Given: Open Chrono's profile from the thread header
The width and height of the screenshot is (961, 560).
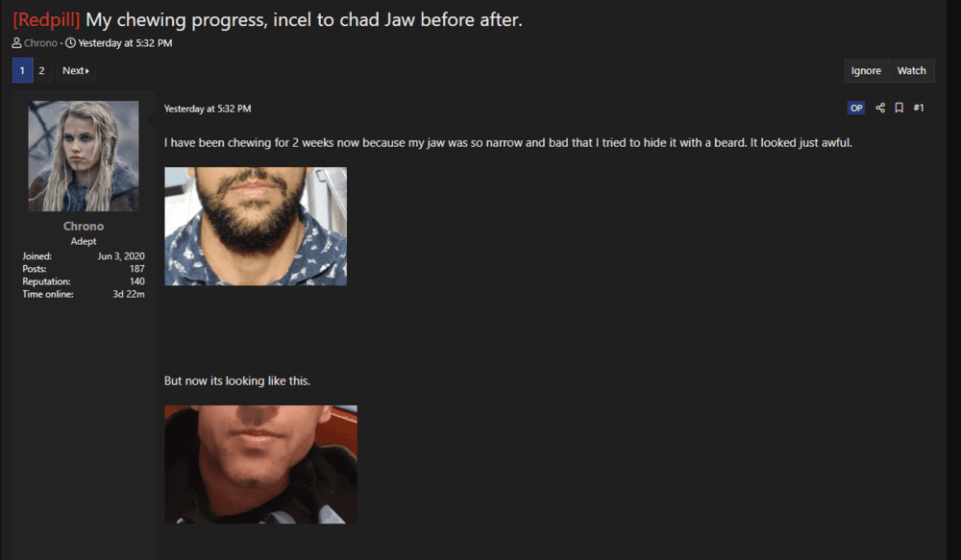Looking at the screenshot, I should point(40,43).
